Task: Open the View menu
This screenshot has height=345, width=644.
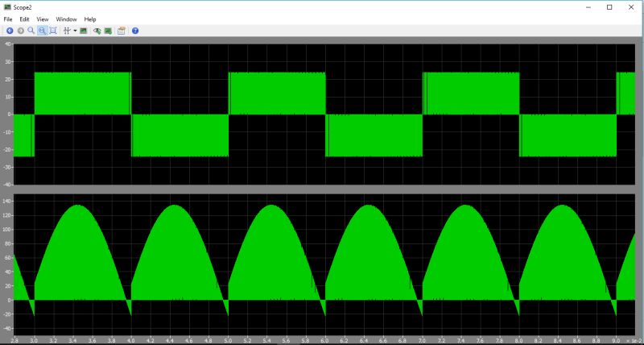Action: point(43,19)
